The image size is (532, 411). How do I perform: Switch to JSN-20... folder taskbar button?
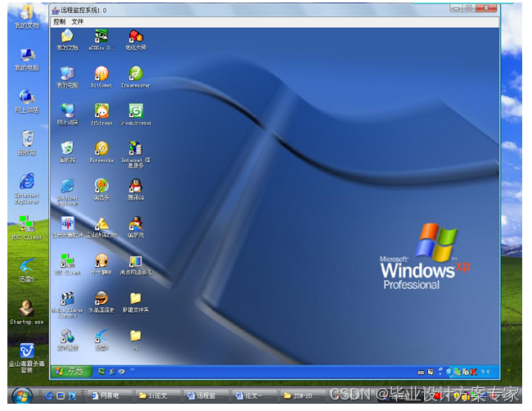click(302, 395)
